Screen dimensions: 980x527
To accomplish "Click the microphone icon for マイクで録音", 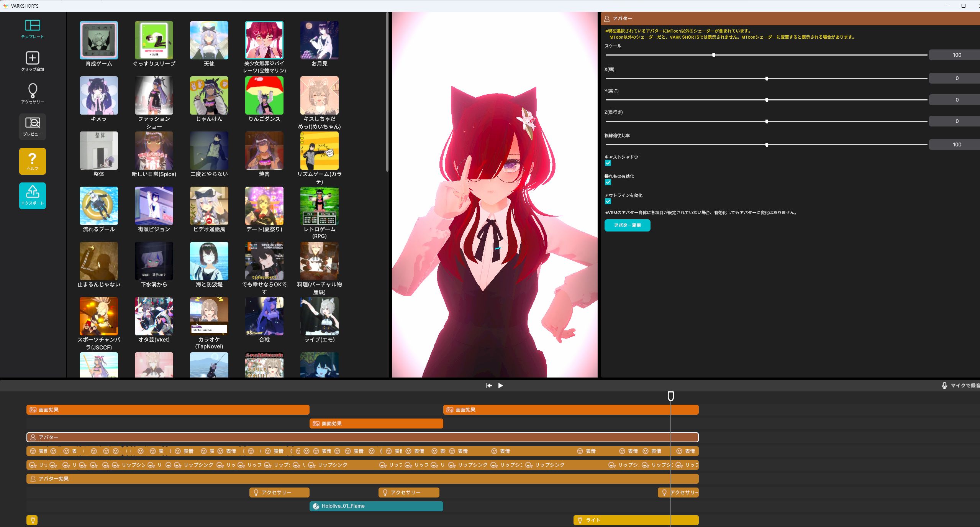I will pyautogui.click(x=945, y=386).
